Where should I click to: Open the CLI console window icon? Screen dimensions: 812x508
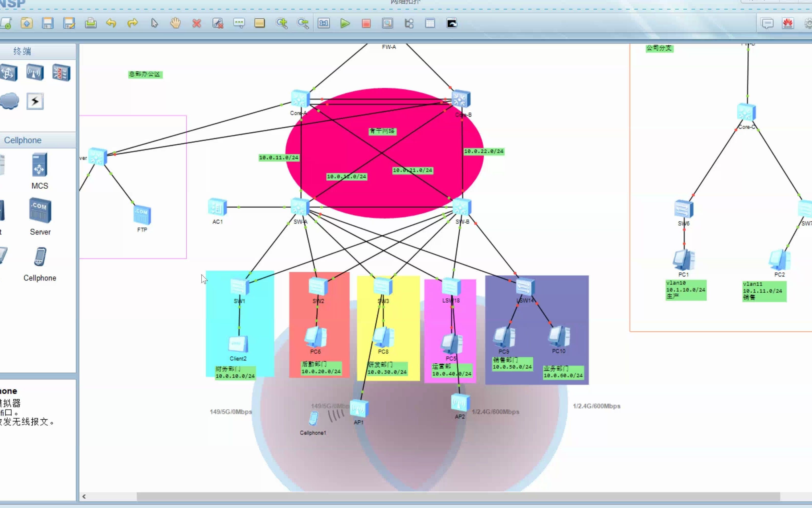[452, 23]
